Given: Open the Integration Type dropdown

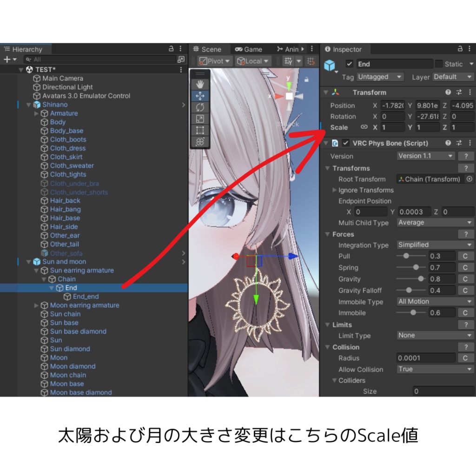Looking at the screenshot, I should [x=435, y=245].
